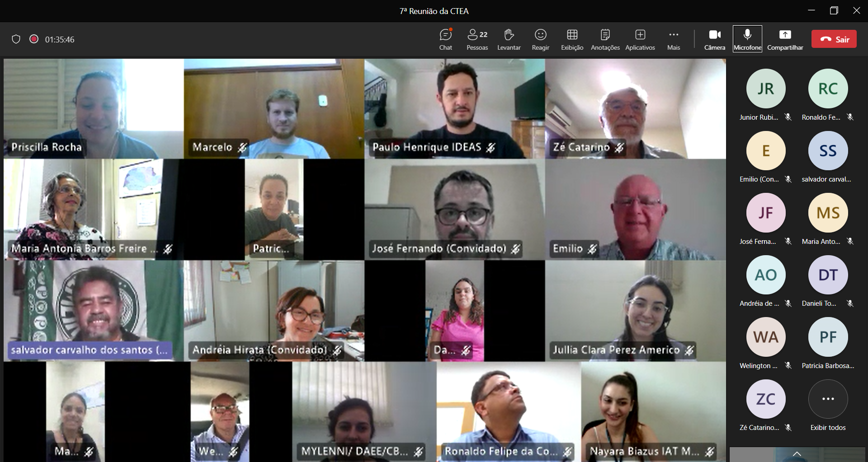Select the MS Maria Anto avatar
Image resolution: width=868 pixels, height=462 pixels.
[x=828, y=213]
